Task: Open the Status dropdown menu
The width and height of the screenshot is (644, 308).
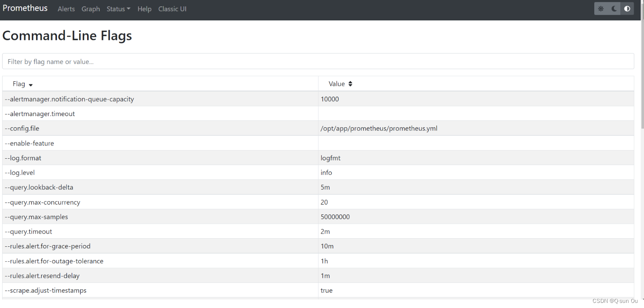Action: 119,9
